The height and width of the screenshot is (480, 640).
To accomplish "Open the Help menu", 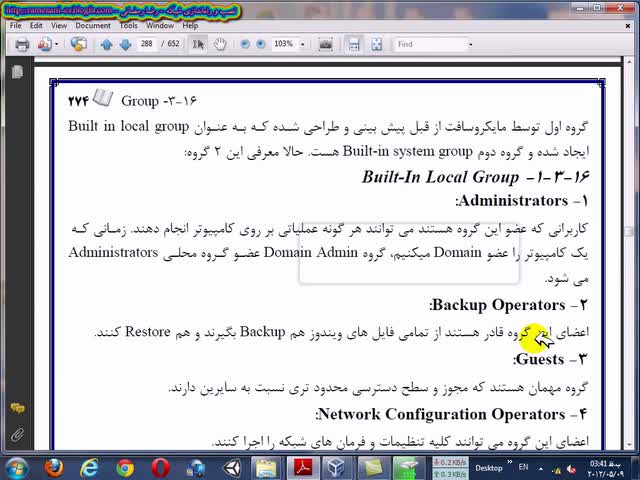I will click(x=190, y=25).
